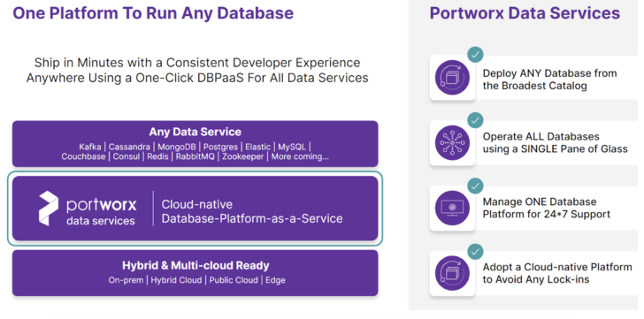The height and width of the screenshot is (319, 644).
Task: Click the Deploy ANY Database purple icon
Action: pyautogui.click(x=452, y=78)
